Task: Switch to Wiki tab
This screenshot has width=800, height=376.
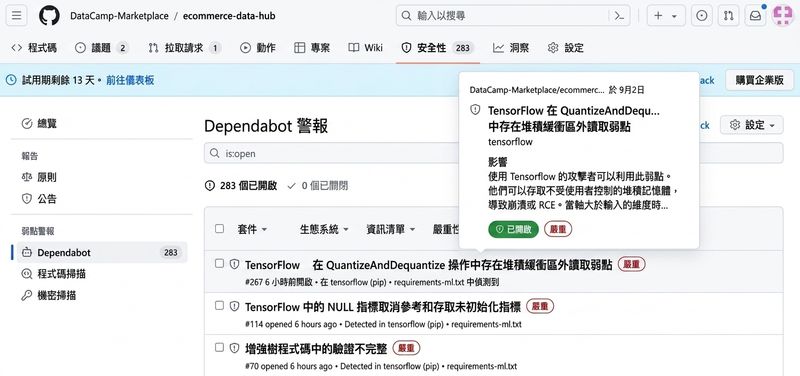Action: coord(365,48)
